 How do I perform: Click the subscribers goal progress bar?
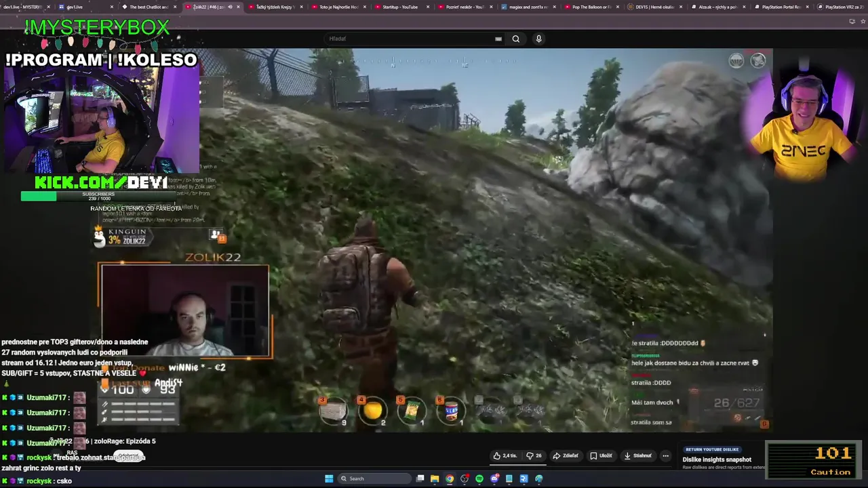click(98, 197)
